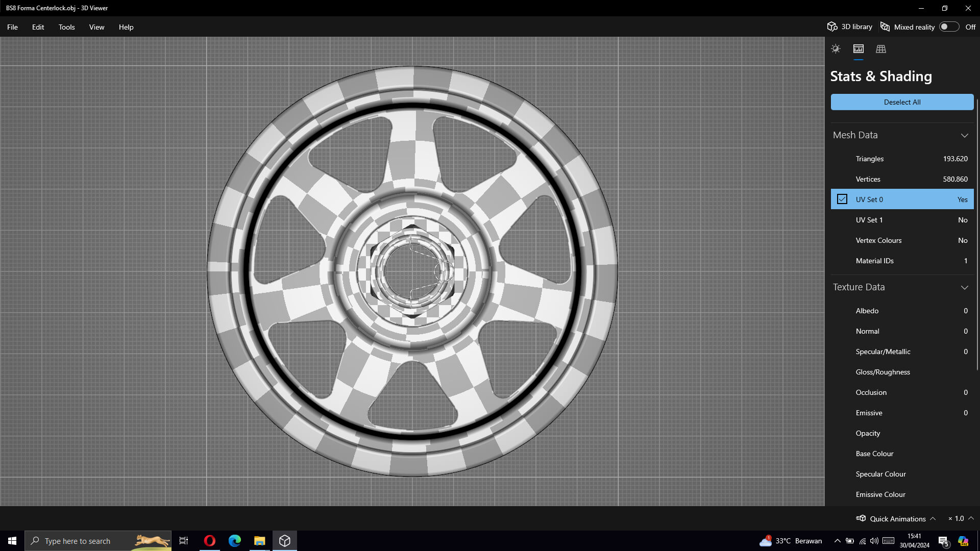Select the Stats & Shading panel icon
The width and height of the screenshot is (980, 551).
[x=859, y=49]
